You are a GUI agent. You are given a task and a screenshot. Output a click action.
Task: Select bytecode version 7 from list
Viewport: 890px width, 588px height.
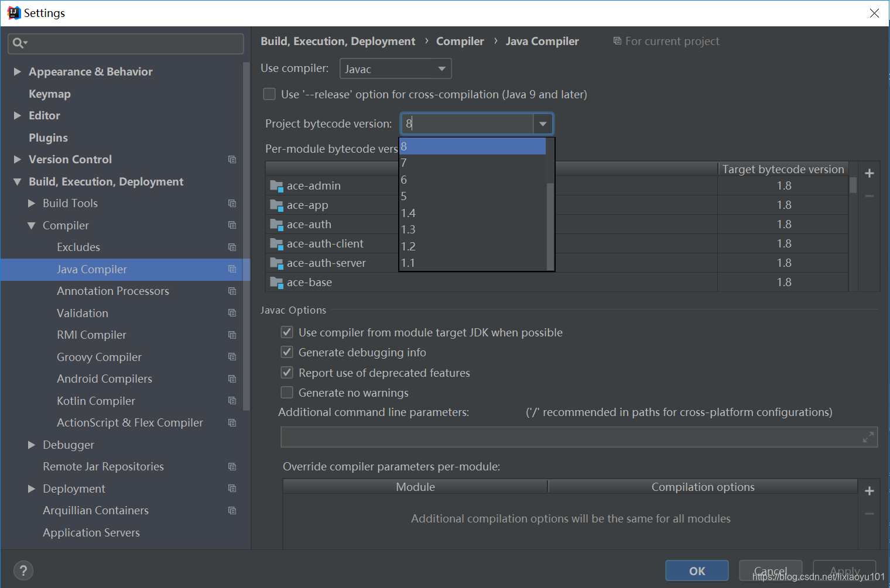pos(473,163)
